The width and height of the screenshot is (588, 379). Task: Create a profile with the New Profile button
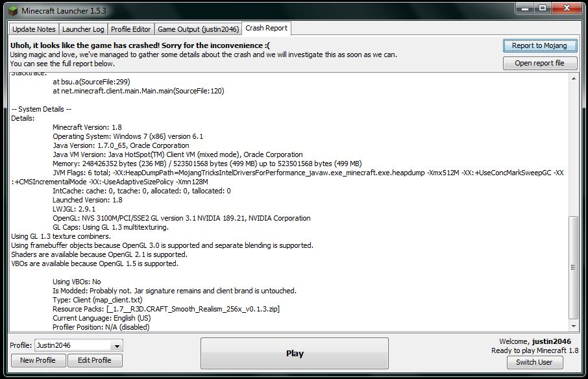coord(38,360)
